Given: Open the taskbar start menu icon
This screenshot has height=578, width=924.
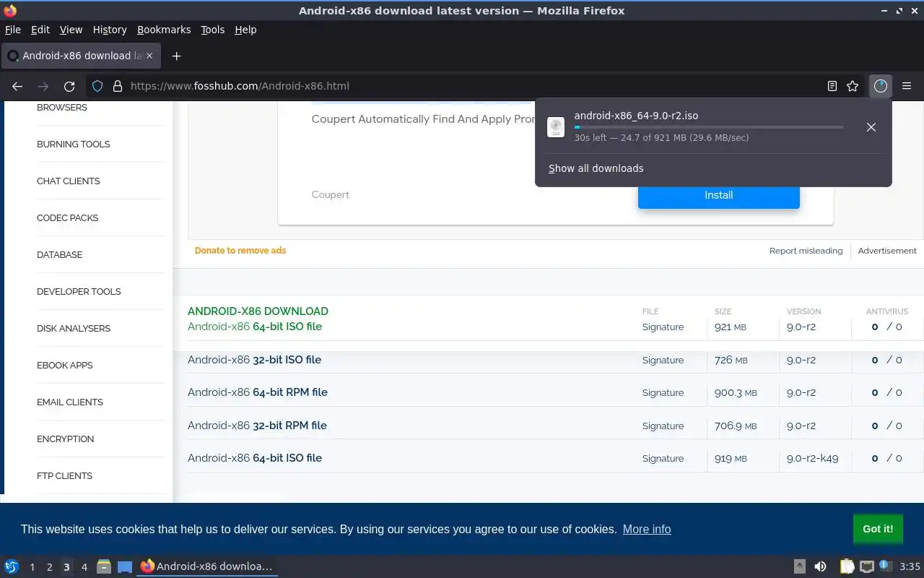Looking at the screenshot, I should point(12,566).
